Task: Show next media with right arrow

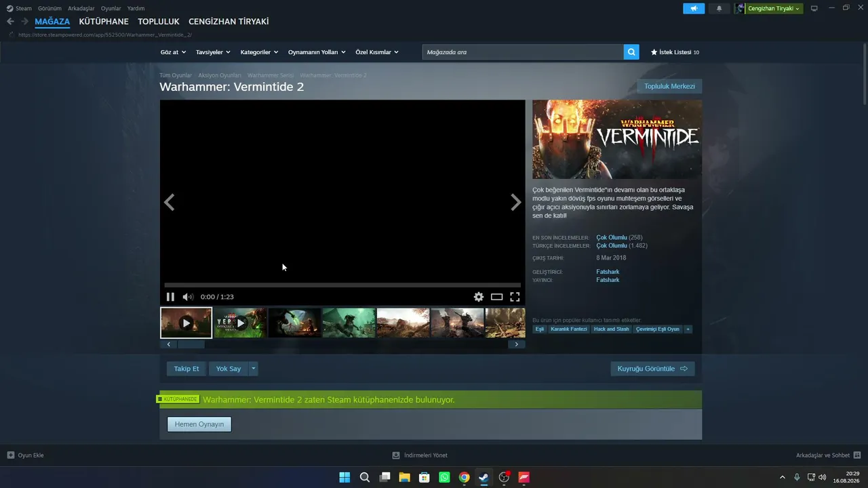Action: pyautogui.click(x=516, y=202)
